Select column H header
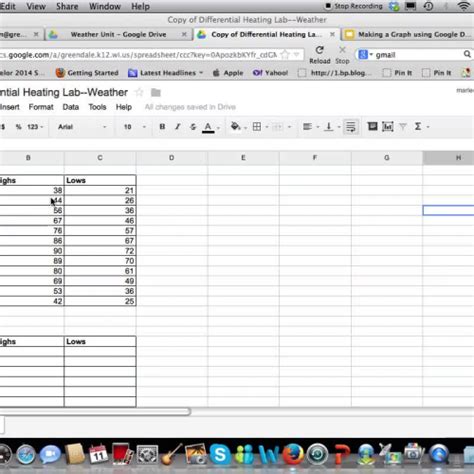This screenshot has width=474, height=474. coord(448,158)
